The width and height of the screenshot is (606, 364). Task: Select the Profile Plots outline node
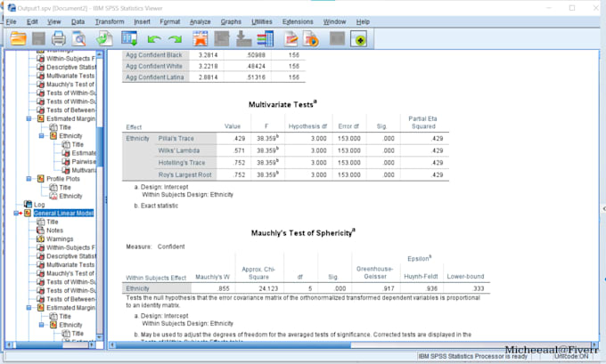(63, 179)
